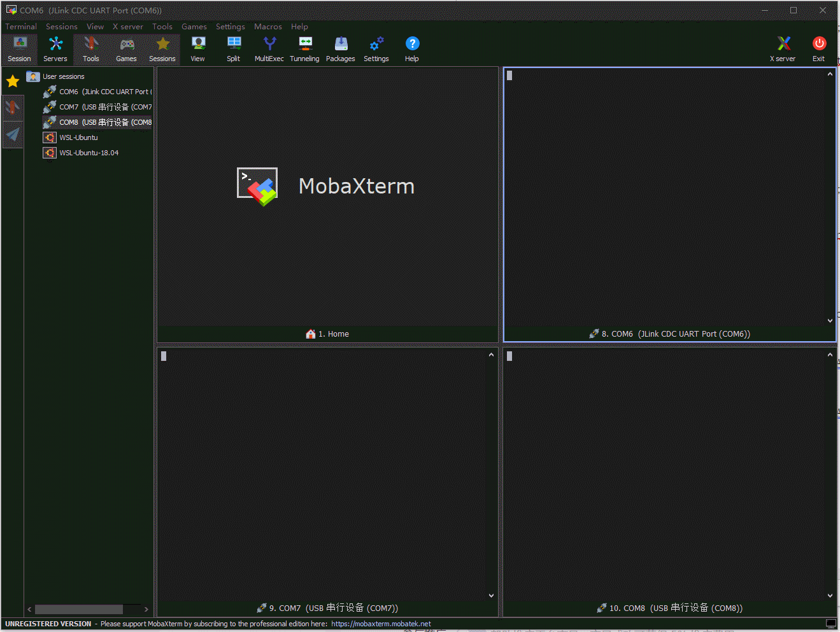
Task: Open the Packages toolbar button
Action: (341, 50)
